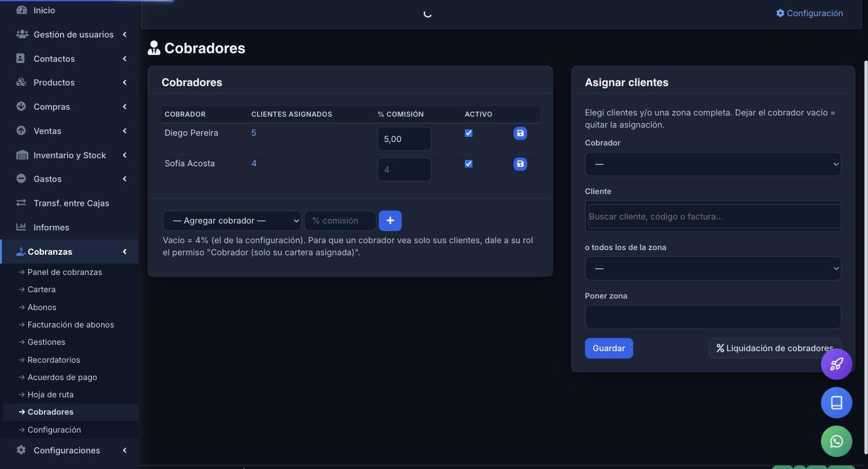Screen dimensions: 868x469
Task: Click the Transf. entre Cajas arrows icon
Action: click(x=21, y=203)
